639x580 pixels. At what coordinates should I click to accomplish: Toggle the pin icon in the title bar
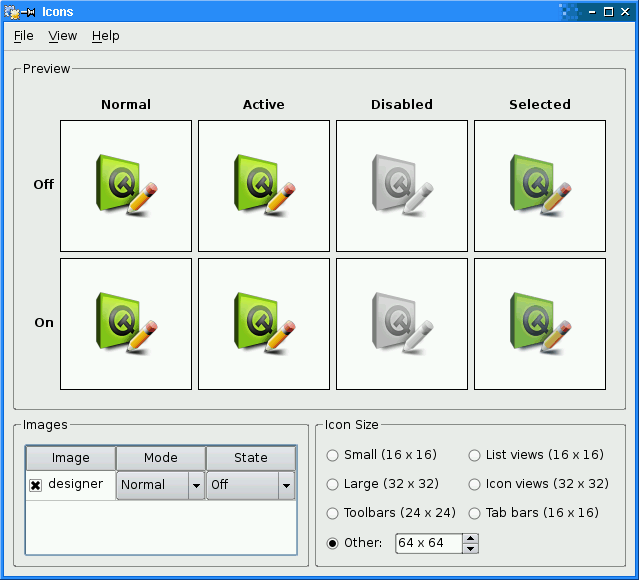coord(29,12)
